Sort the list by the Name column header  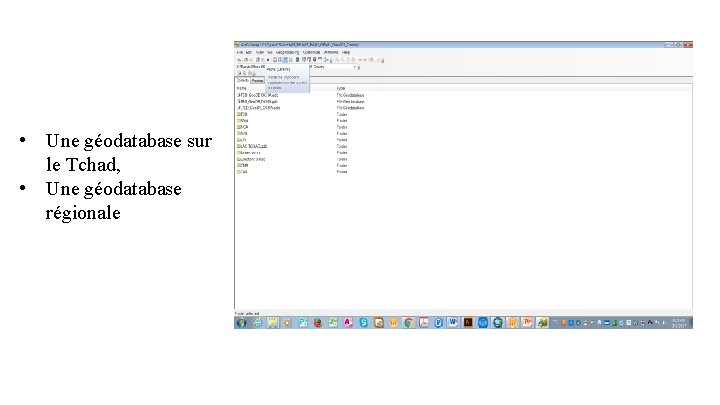tap(242, 88)
